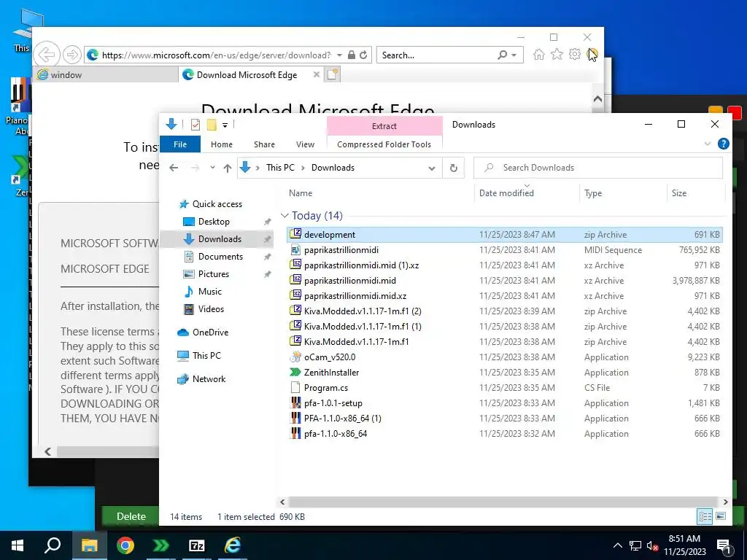Click the horizontal scrollbar in Explorer file list
The image size is (747, 560).
[503, 502]
